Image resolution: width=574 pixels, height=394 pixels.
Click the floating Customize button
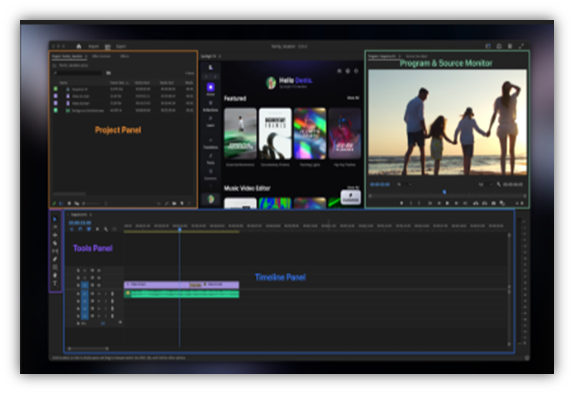coord(351,198)
